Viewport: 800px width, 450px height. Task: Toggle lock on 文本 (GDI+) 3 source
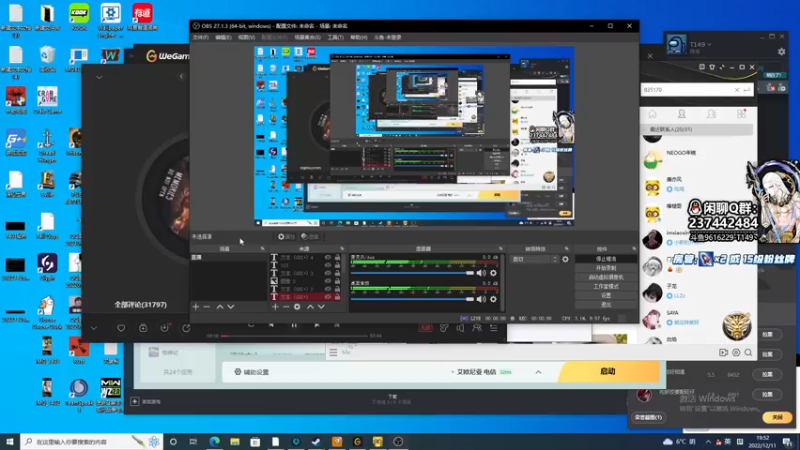pyautogui.click(x=337, y=273)
